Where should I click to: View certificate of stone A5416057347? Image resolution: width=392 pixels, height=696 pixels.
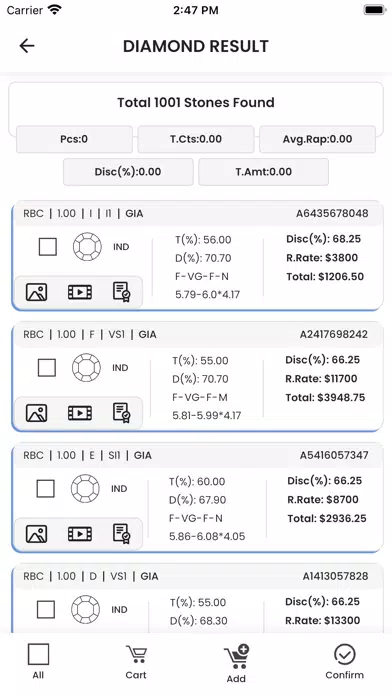click(x=121, y=534)
